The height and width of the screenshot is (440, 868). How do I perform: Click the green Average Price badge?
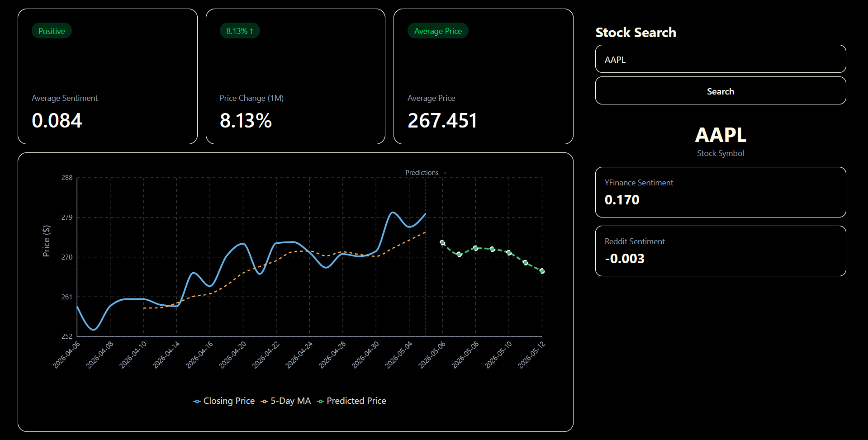438,31
